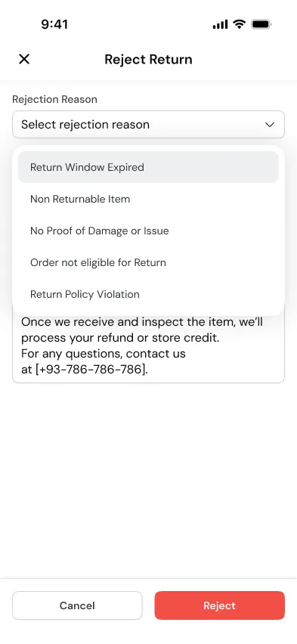Select Non Returnable Item reason
This screenshot has width=297, height=644.
click(148, 199)
